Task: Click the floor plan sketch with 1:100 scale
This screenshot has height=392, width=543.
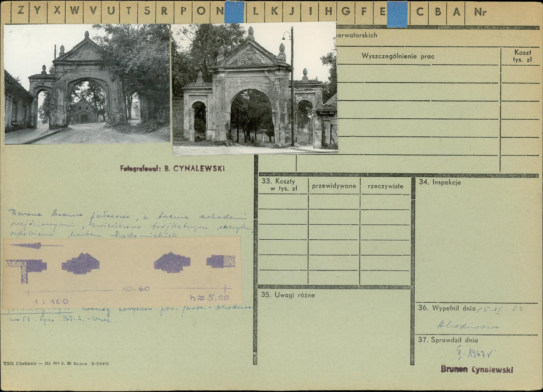Action: [122, 272]
